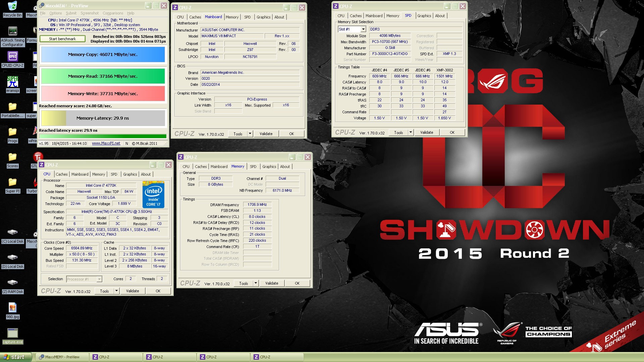The height and width of the screenshot is (362, 644).
Task: Click the DRAM Frequency value 1706.9 MHz
Action: (x=257, y=204)
